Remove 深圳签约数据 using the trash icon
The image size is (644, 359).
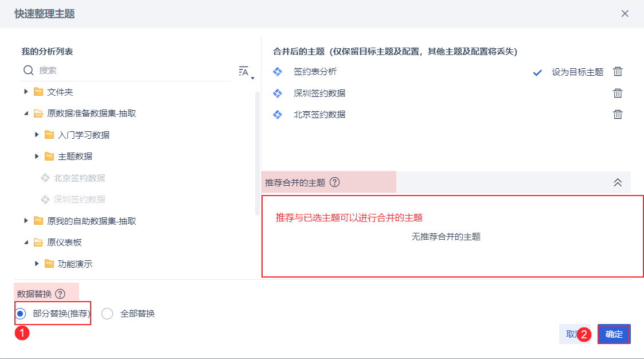618,93
